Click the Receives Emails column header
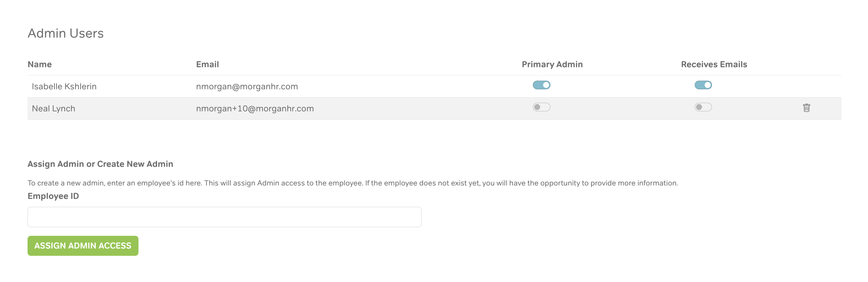868x282 pixels. click(x=714, y=64)
